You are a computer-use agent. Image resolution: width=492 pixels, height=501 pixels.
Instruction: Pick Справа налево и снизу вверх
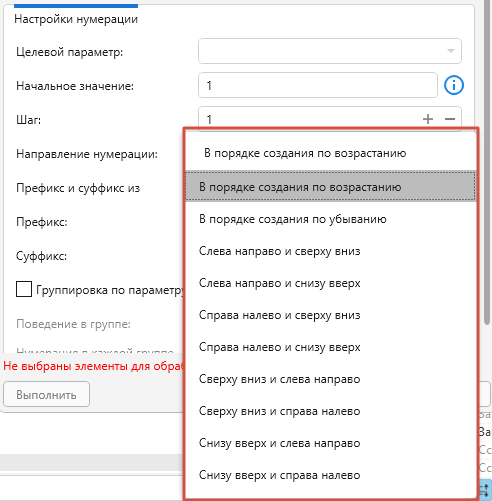[x=330, y=347]
